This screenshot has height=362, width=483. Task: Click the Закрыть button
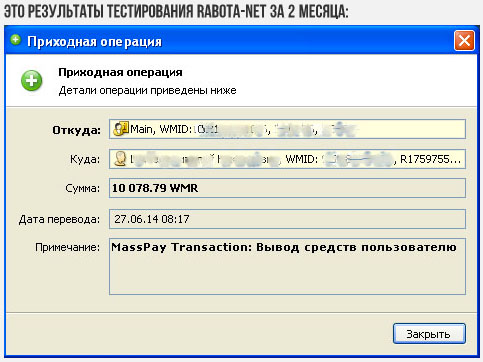tap(429, 333)
